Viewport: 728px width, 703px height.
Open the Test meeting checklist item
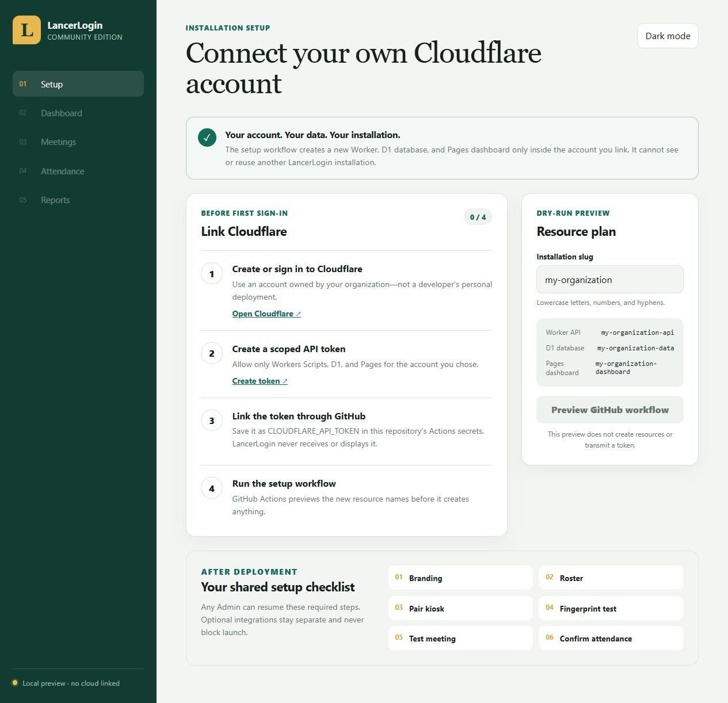click(460, 638)
